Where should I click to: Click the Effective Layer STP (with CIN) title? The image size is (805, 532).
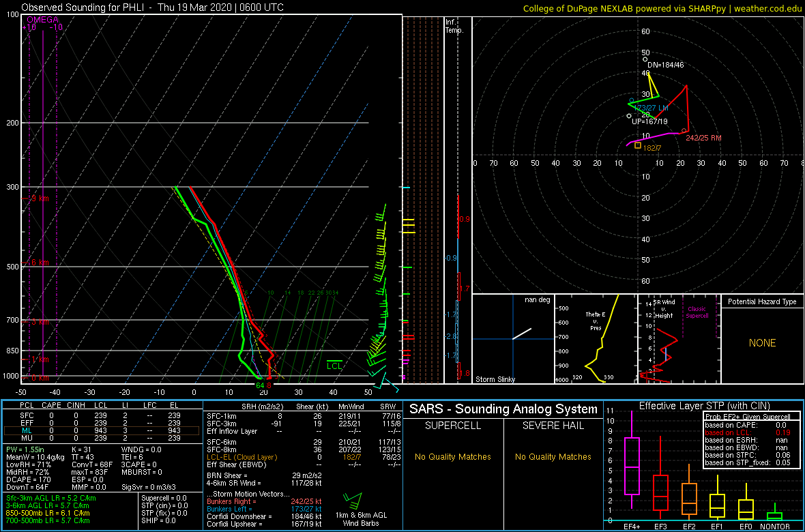click(704, 406)
